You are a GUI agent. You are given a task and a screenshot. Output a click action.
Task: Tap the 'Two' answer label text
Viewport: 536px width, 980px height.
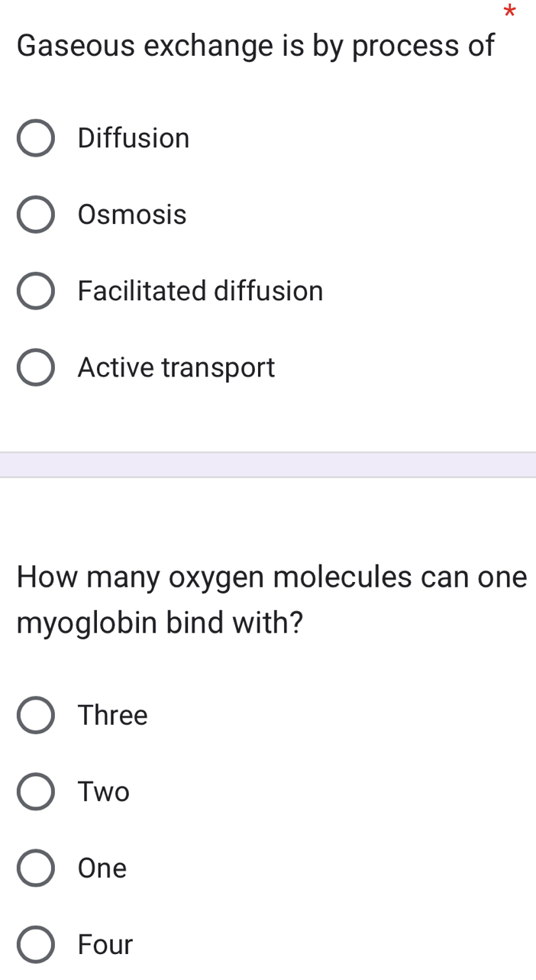point(104,791)
